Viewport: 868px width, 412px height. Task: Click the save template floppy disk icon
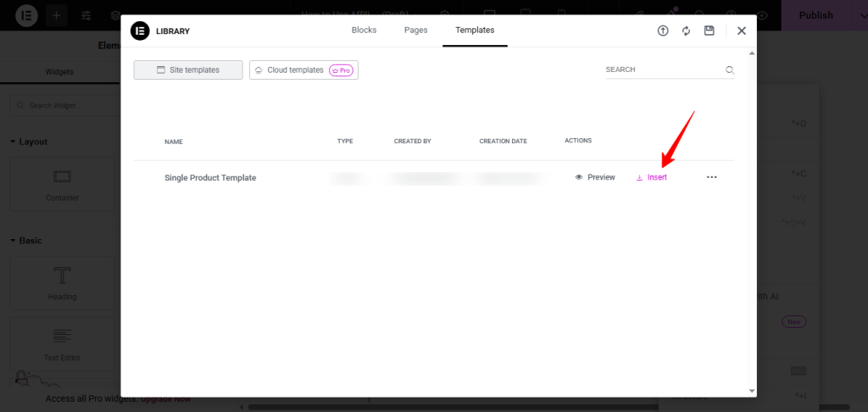(x=709, y=31)
